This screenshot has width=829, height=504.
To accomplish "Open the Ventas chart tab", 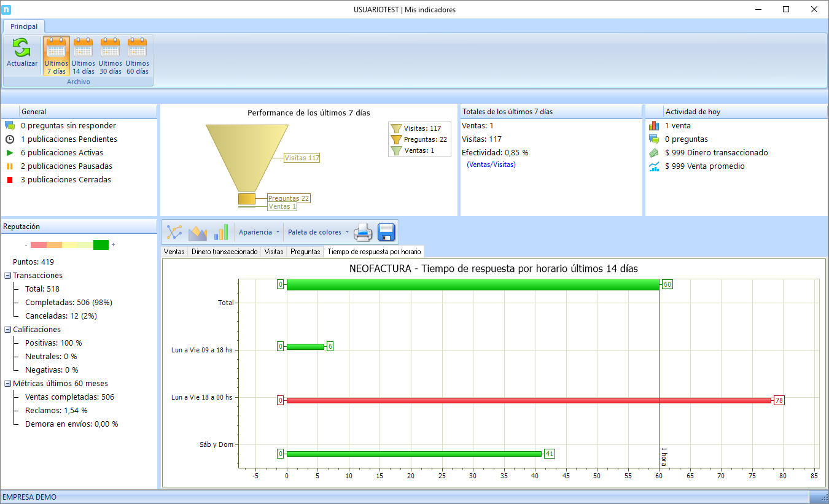I will coord(174,252).
